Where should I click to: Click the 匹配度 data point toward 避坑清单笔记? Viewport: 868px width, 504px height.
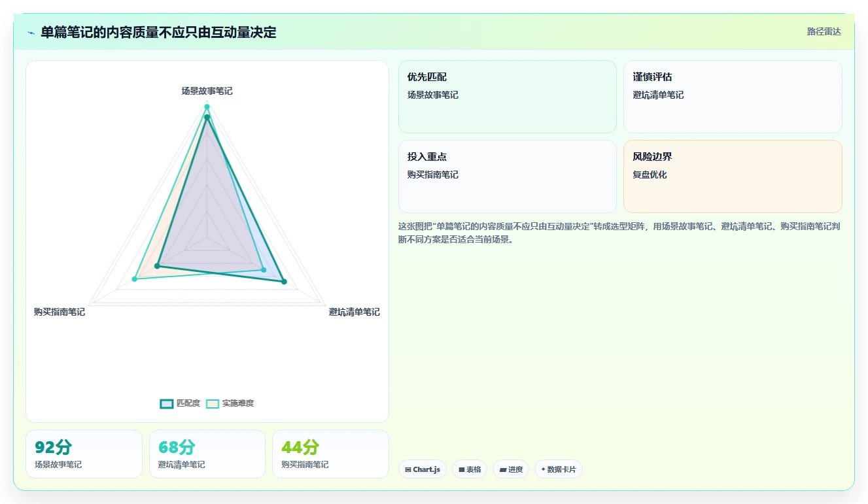click(284, 282)
